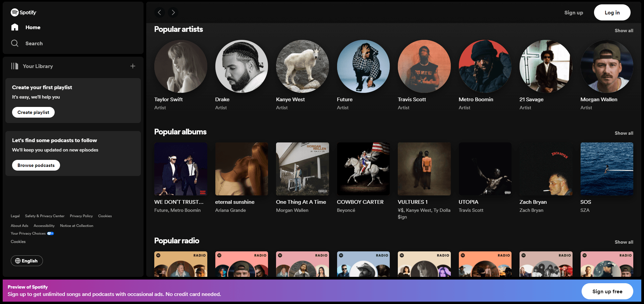
Task: Open Metro Boomin artist photo
Action: coord(485,66)
